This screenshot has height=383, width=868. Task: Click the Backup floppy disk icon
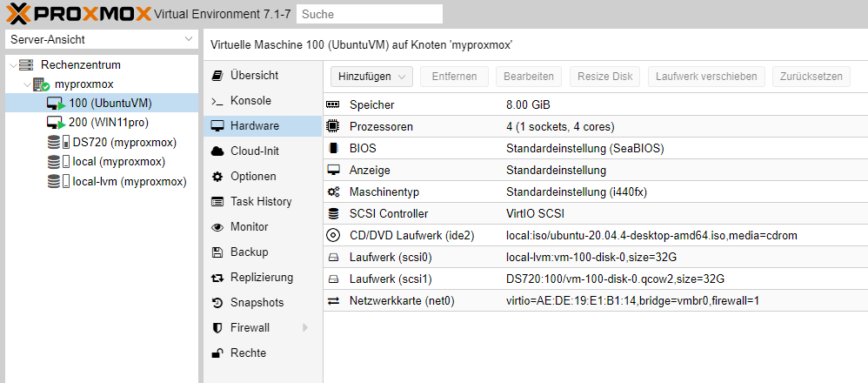(x=217, y=252)
